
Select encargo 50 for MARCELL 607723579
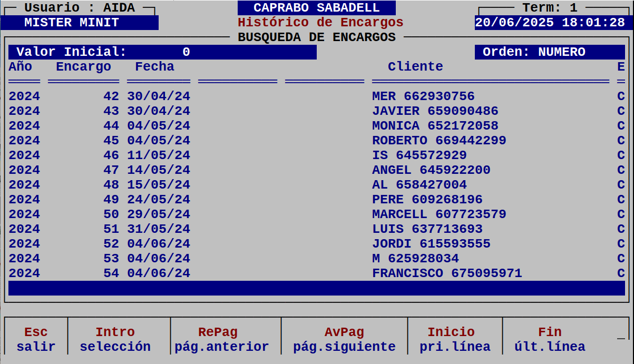[316, 214]
